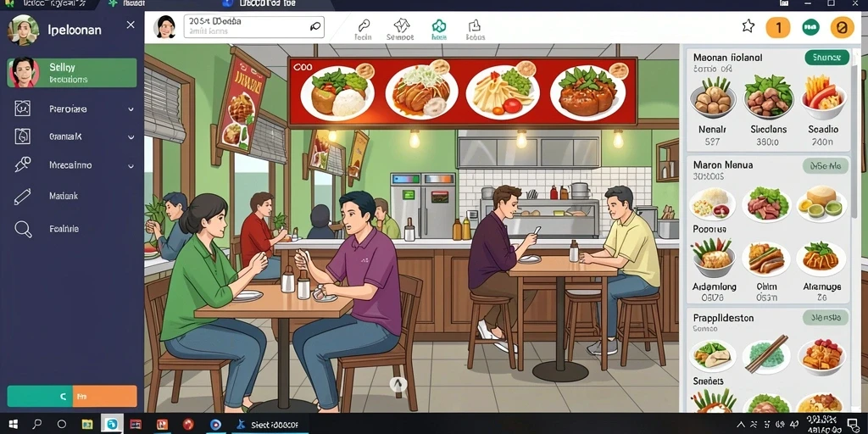Click the button beside Prapplideston
Screen dimensions: 868x434
coord(826,318)
